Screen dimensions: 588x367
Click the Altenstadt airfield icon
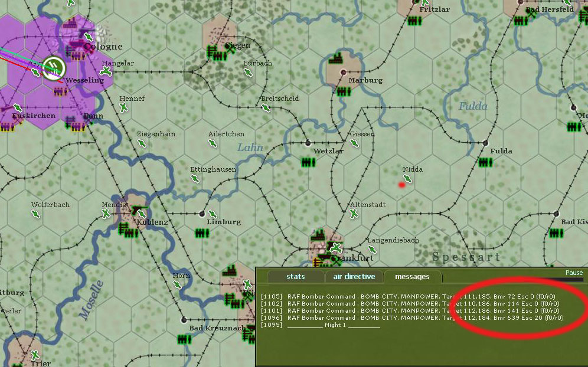(x=354, y=214)
